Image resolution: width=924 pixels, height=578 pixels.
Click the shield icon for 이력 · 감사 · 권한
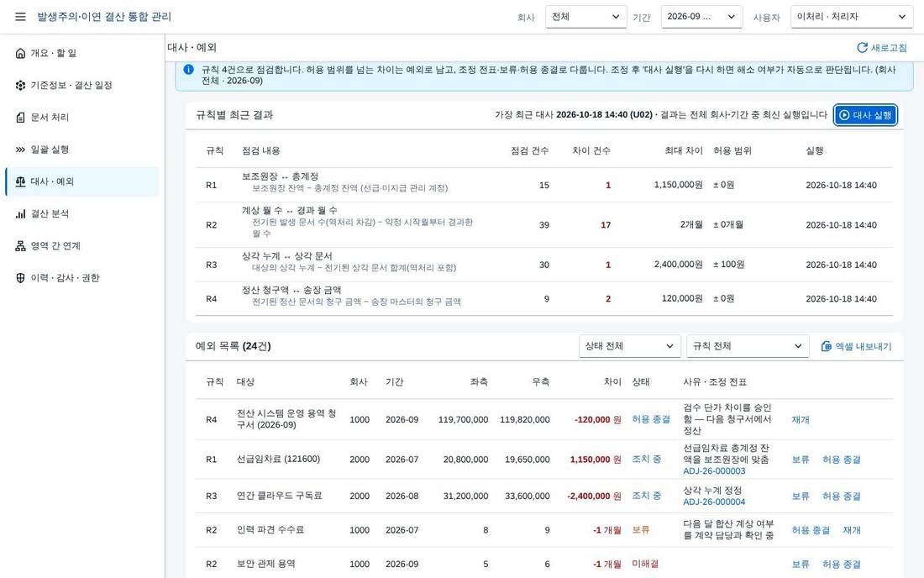pos(21,278)
